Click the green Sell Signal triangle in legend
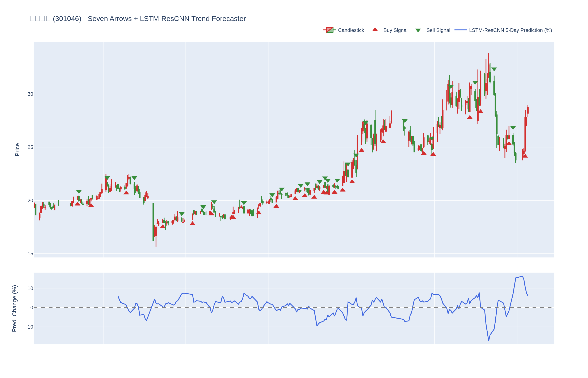 418,30
